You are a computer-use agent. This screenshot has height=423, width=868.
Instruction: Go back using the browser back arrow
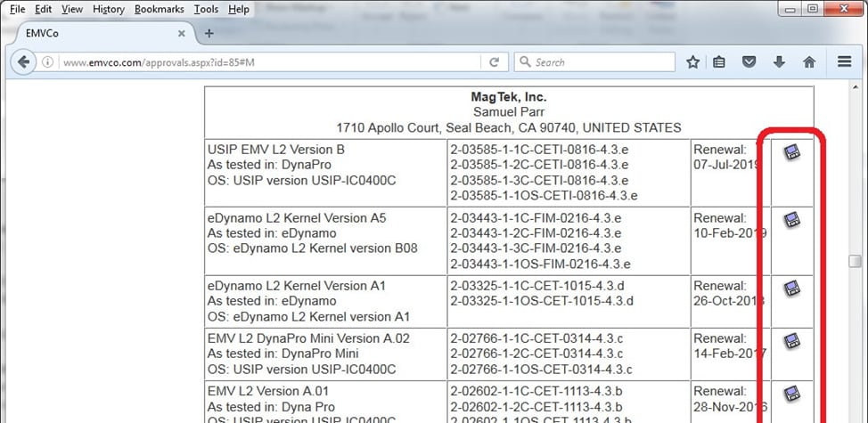pyautogui.click(x=22, y=62)
